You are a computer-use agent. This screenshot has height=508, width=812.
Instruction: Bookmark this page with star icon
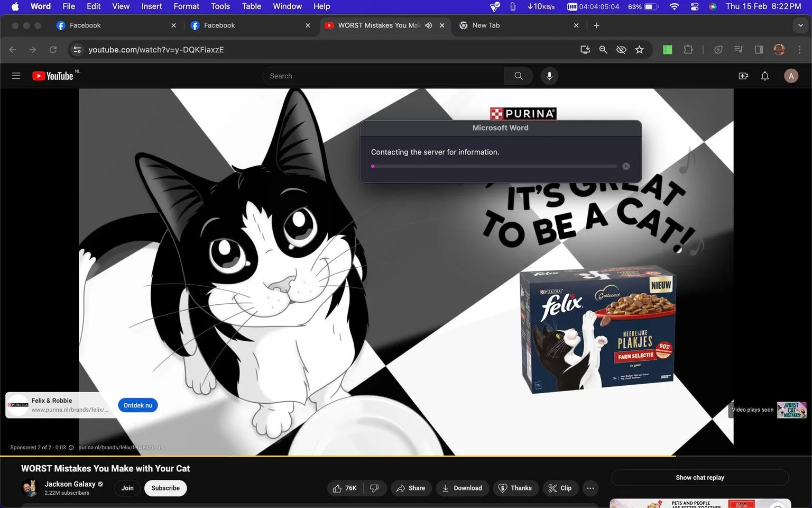tap(639, 49)
